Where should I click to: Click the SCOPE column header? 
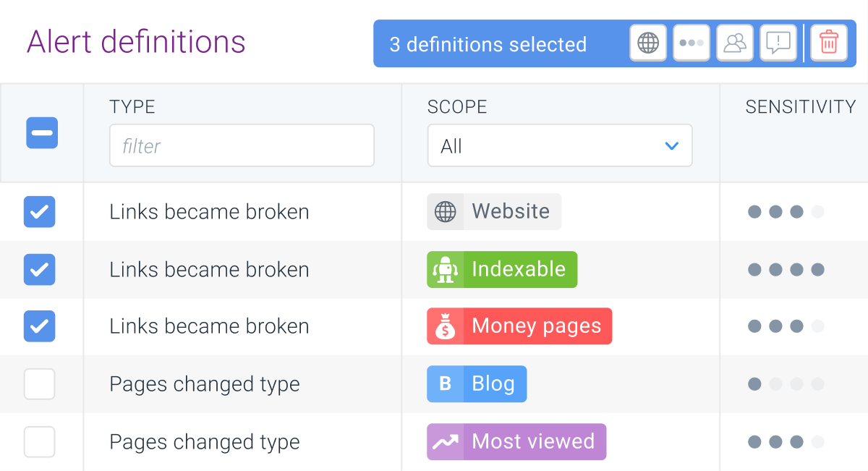457,107
